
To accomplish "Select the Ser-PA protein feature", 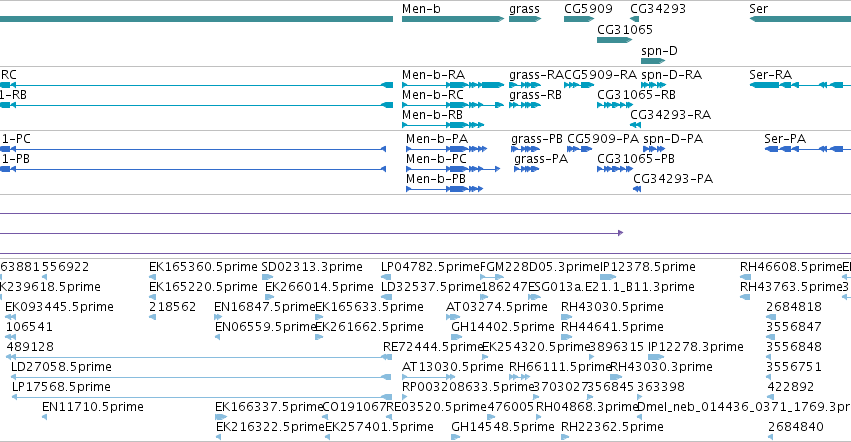I will [x=808, y=149].
